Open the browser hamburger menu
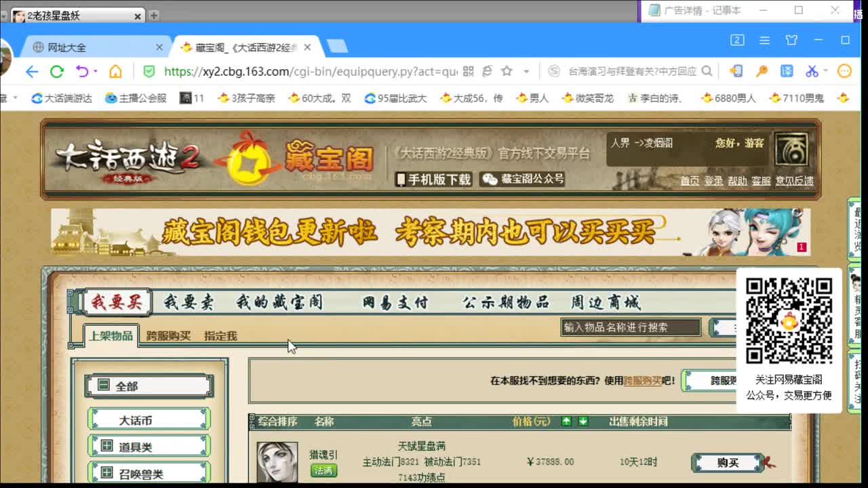Viewport: 868px width, 488px height. (x=764, y=41)
